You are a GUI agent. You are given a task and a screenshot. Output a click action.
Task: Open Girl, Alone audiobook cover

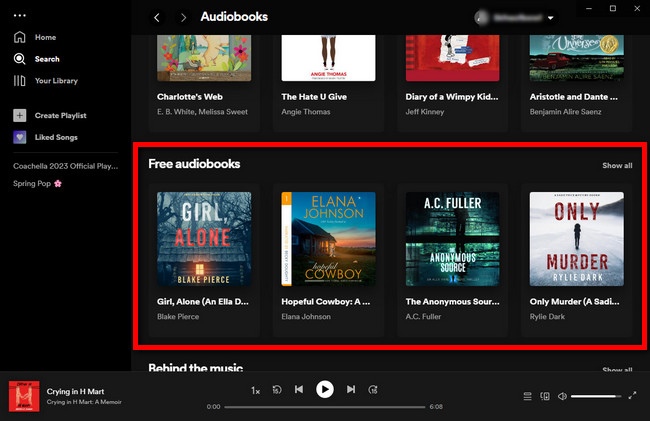pyautogui.click(x=204, y=239)
